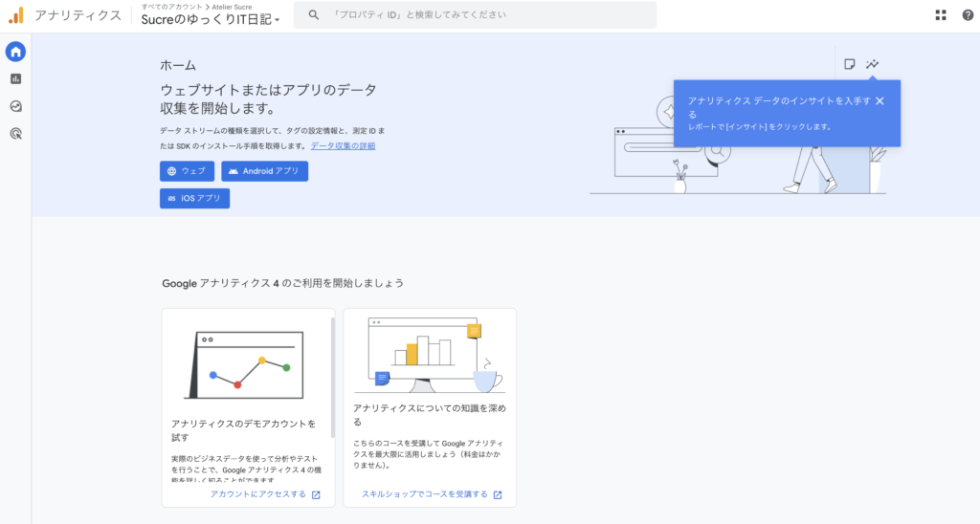Open Reports from the bar chart sidebar icon
This screenshot has width=980, height=524.
pos(15,79)
